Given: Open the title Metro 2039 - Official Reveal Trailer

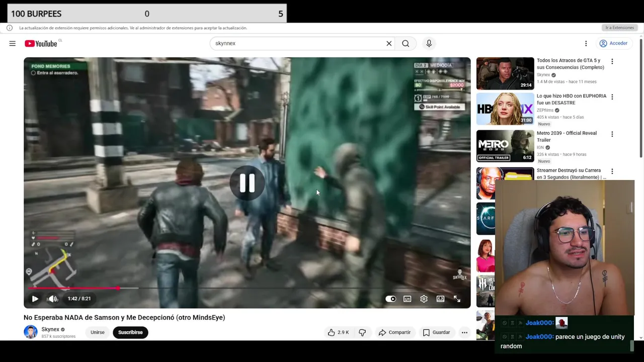Looking at the screenshot, I should pos(567,137).
